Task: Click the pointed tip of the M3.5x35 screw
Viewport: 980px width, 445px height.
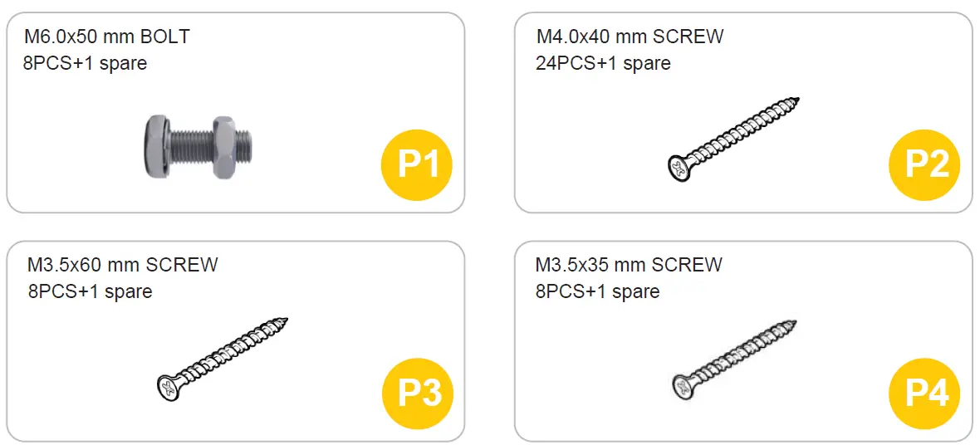Action: [x=793, y=324]
